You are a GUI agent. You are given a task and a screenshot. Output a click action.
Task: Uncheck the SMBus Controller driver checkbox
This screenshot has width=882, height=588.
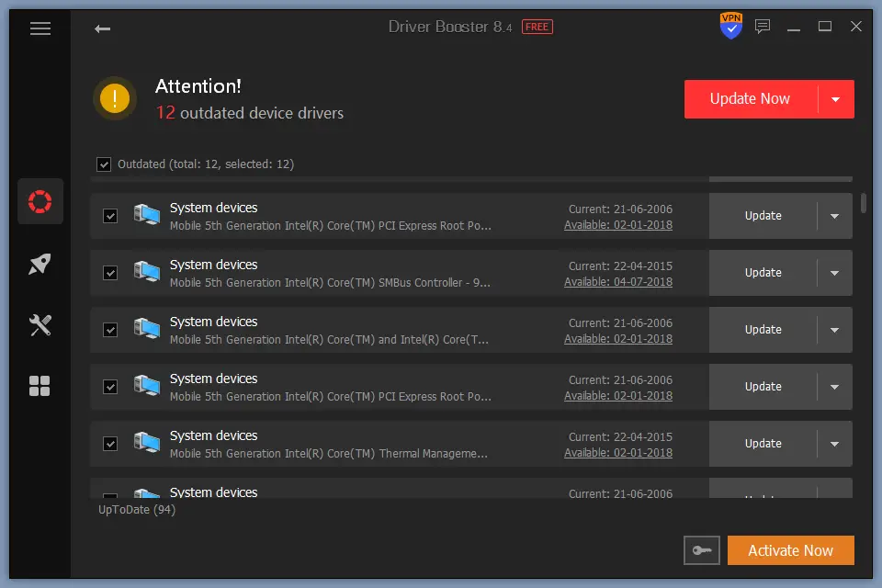(110, 273)
